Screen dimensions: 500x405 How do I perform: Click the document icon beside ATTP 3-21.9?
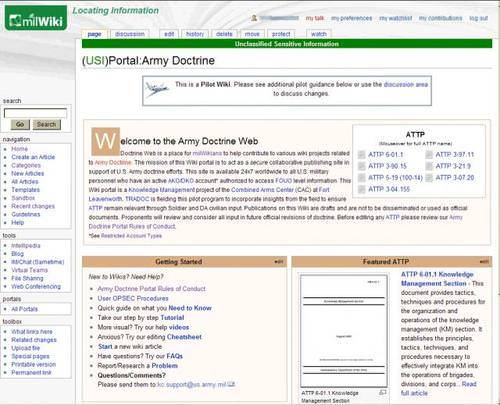click(429, 166)
